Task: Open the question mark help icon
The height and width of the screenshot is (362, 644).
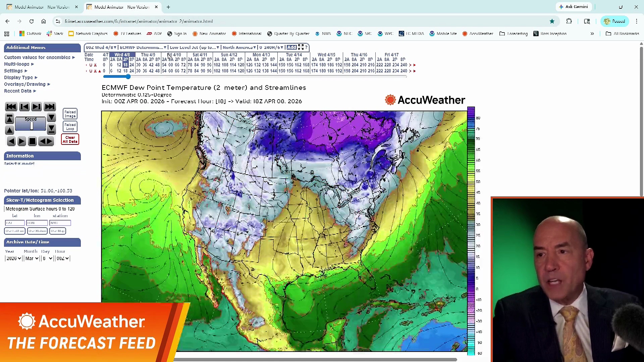Action: pyautogui.click(x=306, y=47)
